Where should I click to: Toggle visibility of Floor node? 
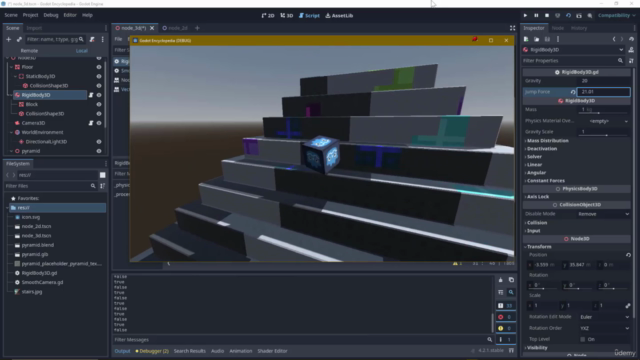(99, 67)
